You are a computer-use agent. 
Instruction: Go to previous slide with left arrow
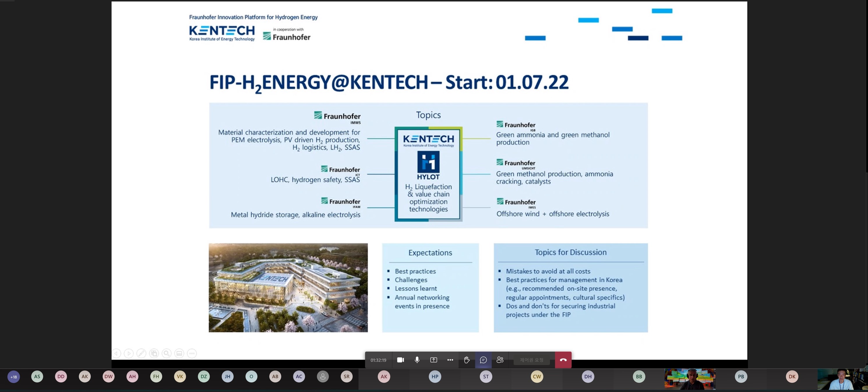click(116, 354)
